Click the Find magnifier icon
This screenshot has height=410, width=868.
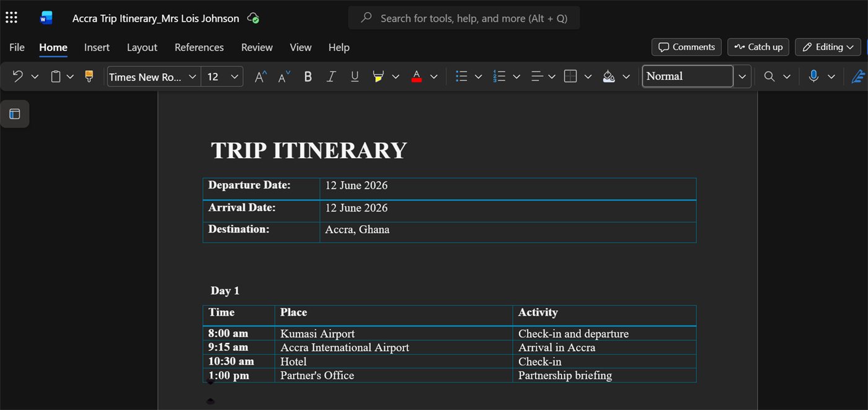[769, 76]
